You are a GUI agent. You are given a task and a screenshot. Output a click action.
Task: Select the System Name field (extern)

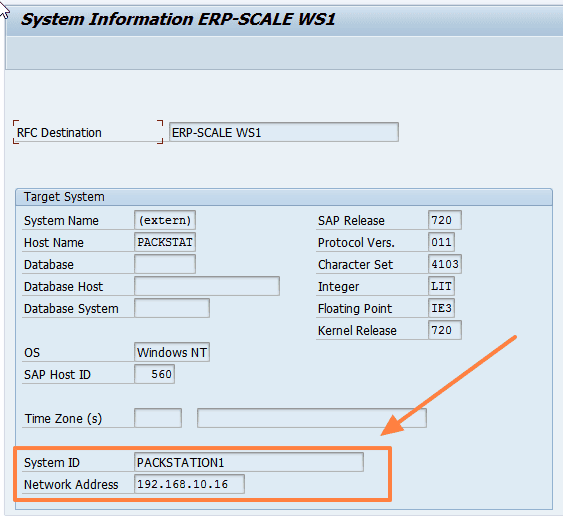pyautogui.click(x=165, y=220)
